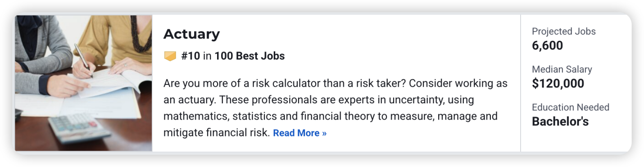The width and height of the screenshot is (644, 167).
Task: Click the Projected Jobs label
Action: pyautogui.click(x=564, y=32)
